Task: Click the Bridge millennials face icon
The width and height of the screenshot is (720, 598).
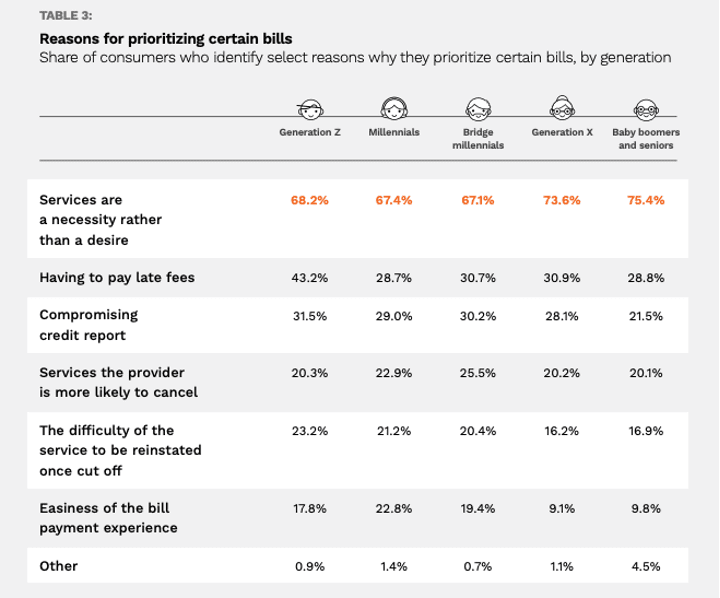Action: [x=477, y=107]
